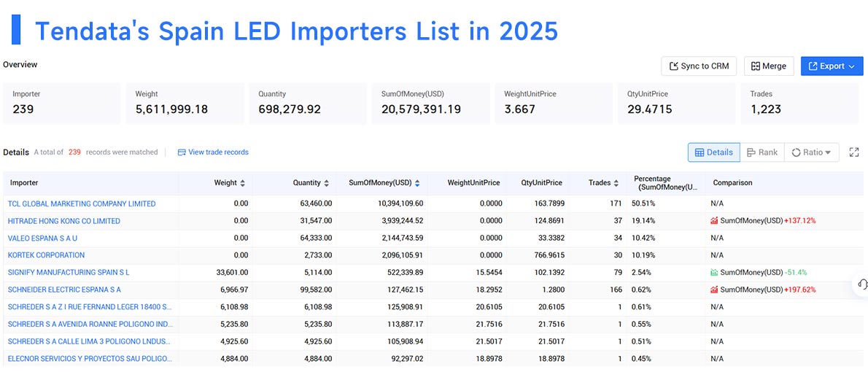Click SumOfMoney 20,579,391.19 overview card
The width and height of the screenshot is (868, 372).
[430, 104]
